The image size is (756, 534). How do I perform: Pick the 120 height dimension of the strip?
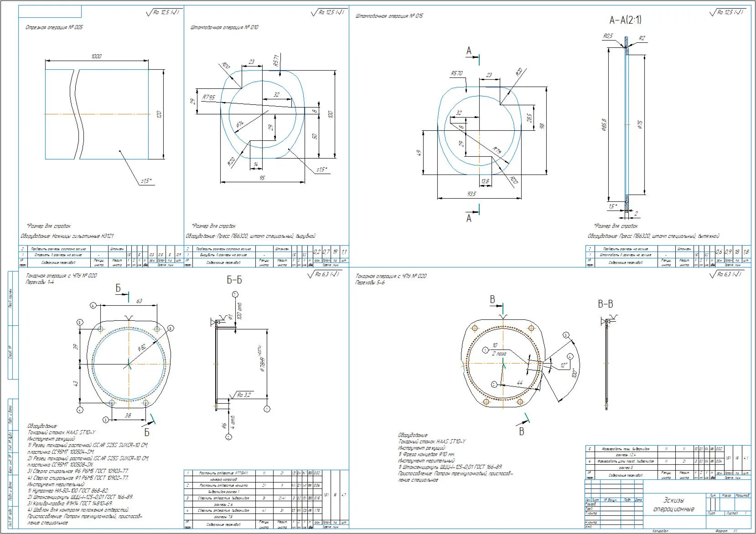pos(159,114)
